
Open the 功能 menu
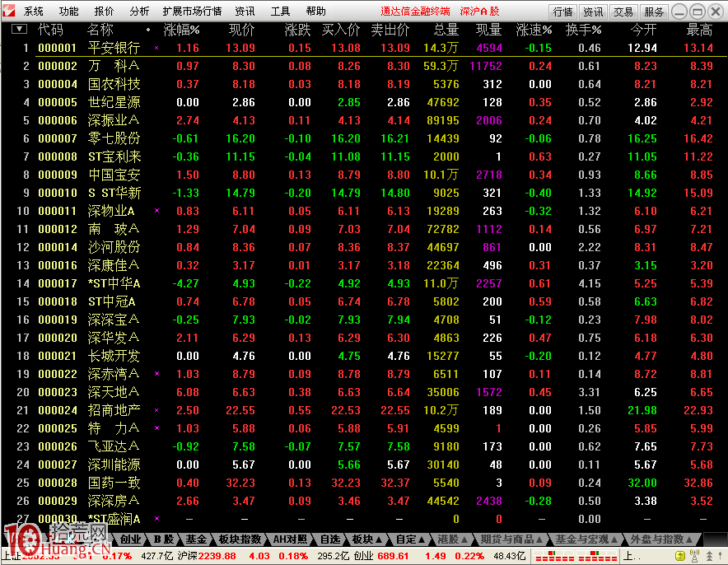pos(68,12)
